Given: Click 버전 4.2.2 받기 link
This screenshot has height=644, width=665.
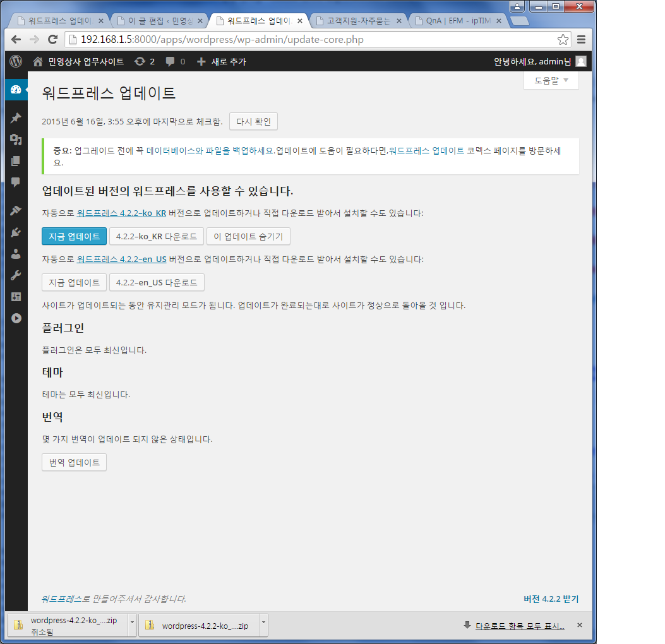Looking at the screenshot, I should click(x=551, y=599).
